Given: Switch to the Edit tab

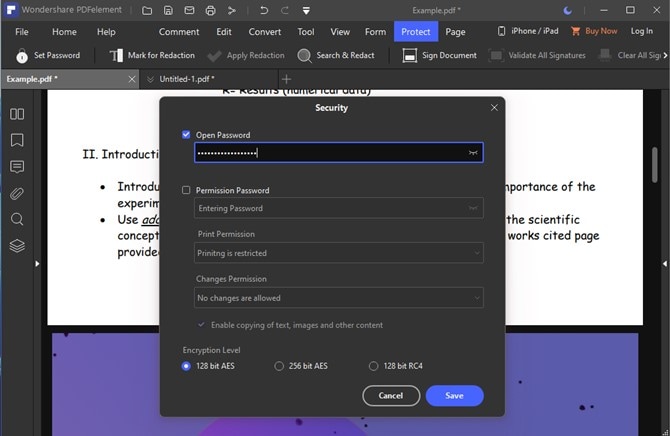Looking at the screenshot, I should click(x=224, y=32).
